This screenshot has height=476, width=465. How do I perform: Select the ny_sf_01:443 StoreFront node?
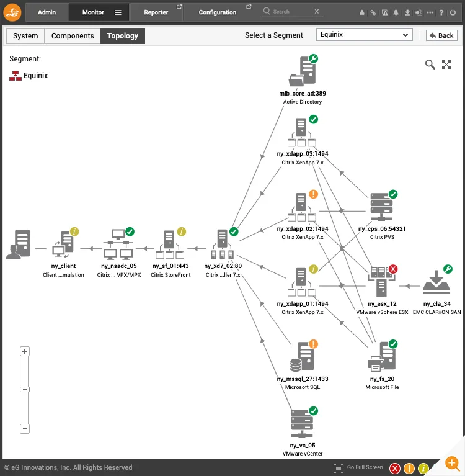point(170,245)
